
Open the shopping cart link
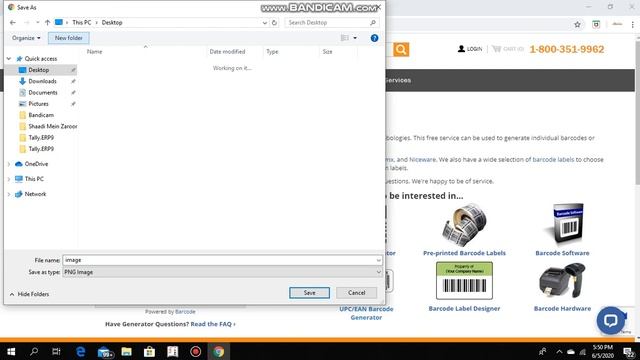tap(508, 49)
